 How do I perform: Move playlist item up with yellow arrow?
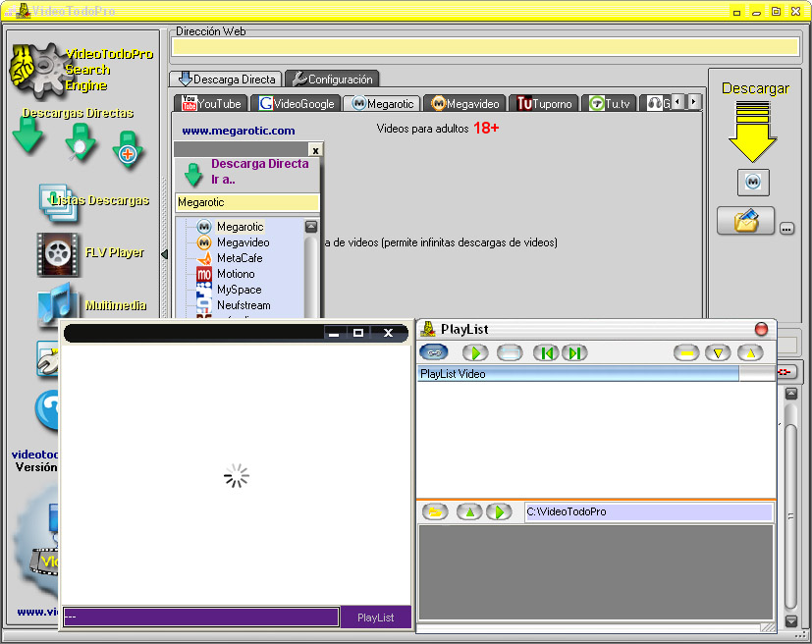pyautogui.click(x=750, y=353)
